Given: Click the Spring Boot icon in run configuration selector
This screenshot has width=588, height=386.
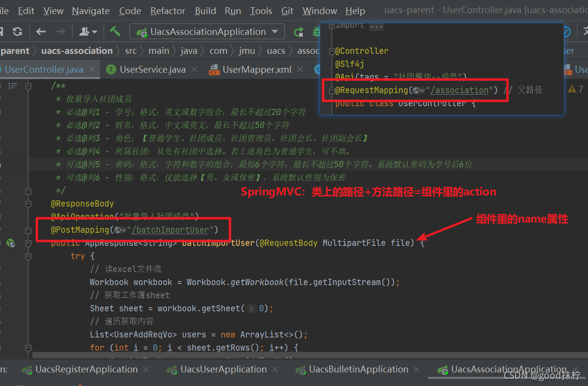Looking at the screenshot, I should click(142, 32).
